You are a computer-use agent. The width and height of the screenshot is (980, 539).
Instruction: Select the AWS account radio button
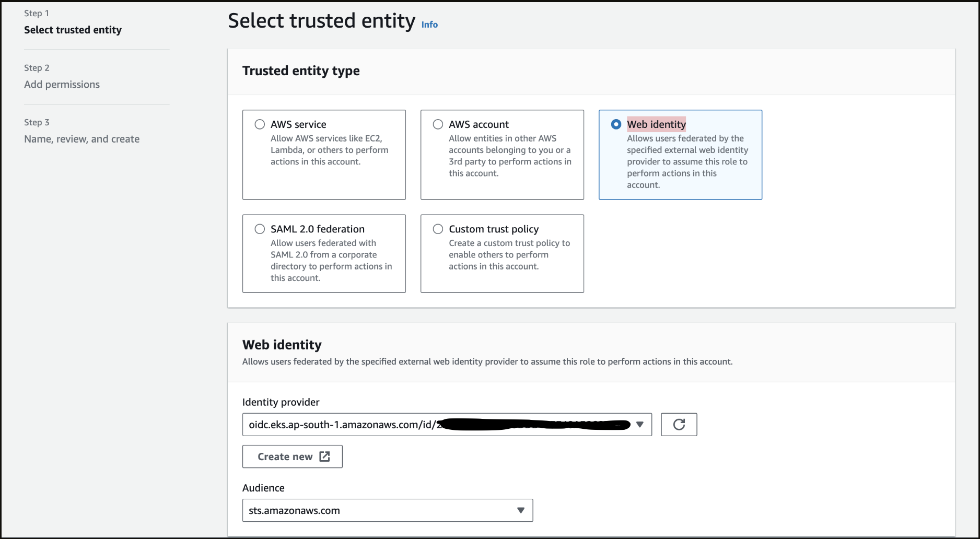[x=438, y=124]
